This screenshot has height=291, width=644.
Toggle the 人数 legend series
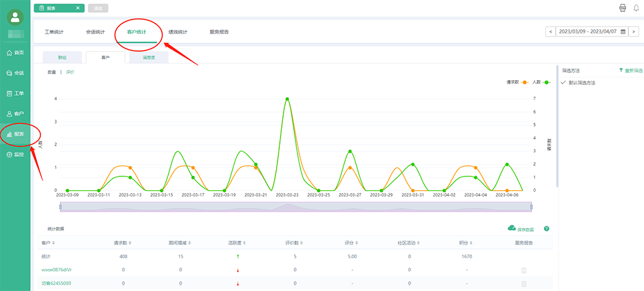[541, 83]
